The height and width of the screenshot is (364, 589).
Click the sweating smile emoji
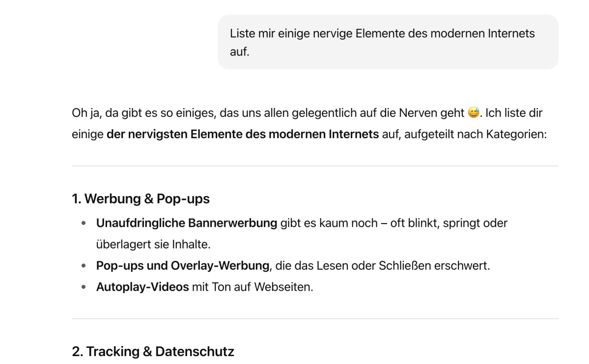coord(473,112)
